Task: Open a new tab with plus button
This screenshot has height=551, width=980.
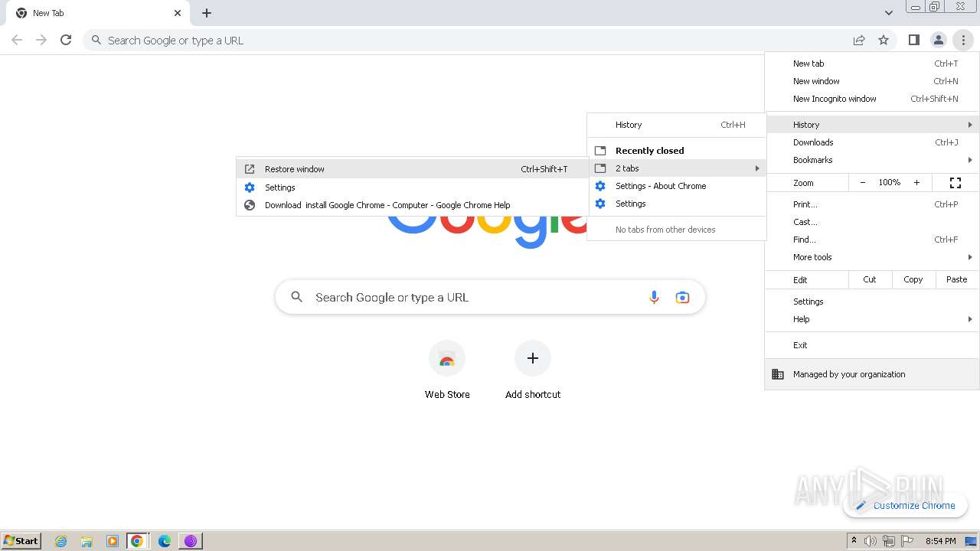Action: tap(207, 13)
